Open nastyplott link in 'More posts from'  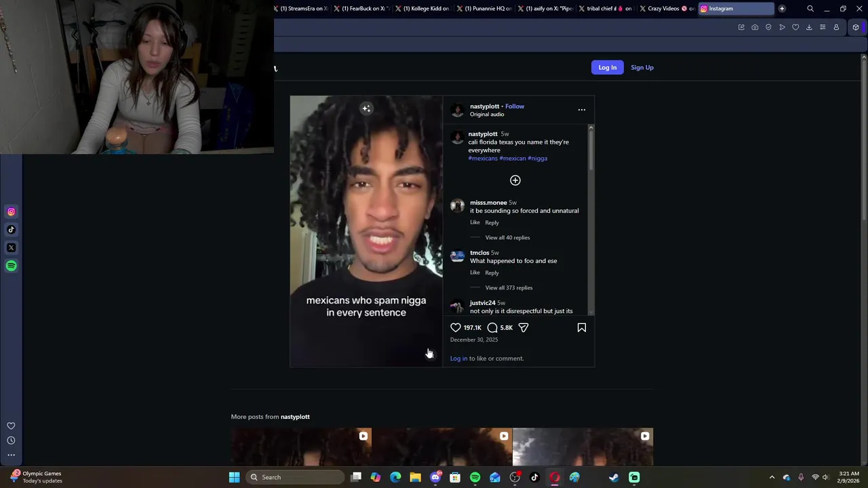point(295,417)
